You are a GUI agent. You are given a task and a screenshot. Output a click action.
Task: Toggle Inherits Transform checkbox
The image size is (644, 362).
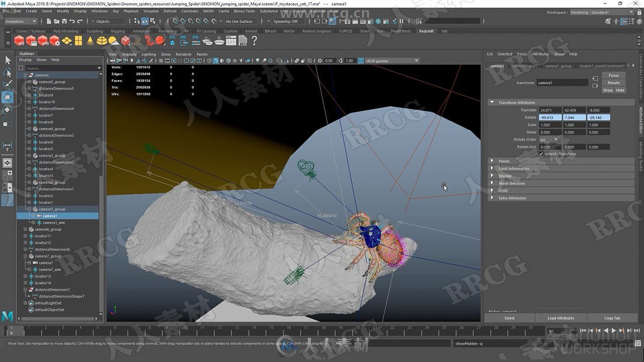pyautogui.click(x=541, y=154)
